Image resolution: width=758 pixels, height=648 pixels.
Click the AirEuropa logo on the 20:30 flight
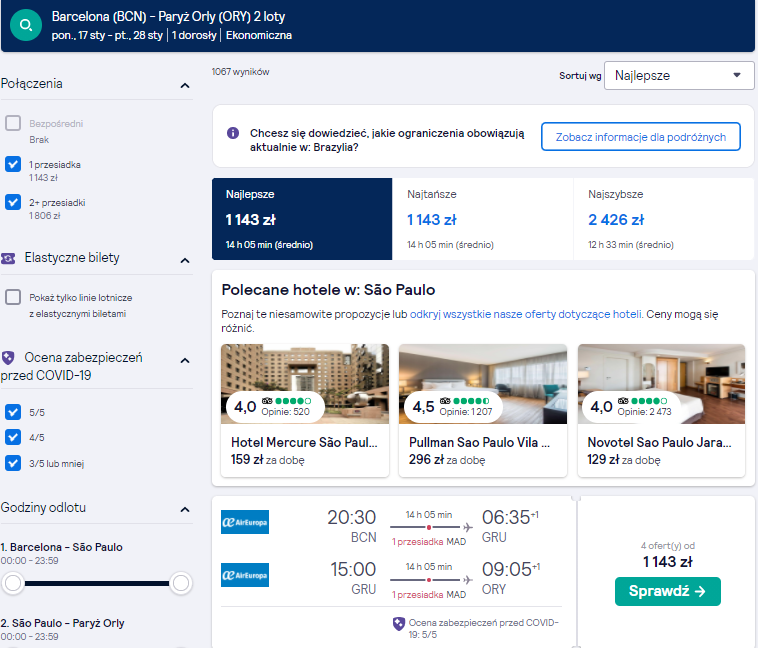[245, 522]
